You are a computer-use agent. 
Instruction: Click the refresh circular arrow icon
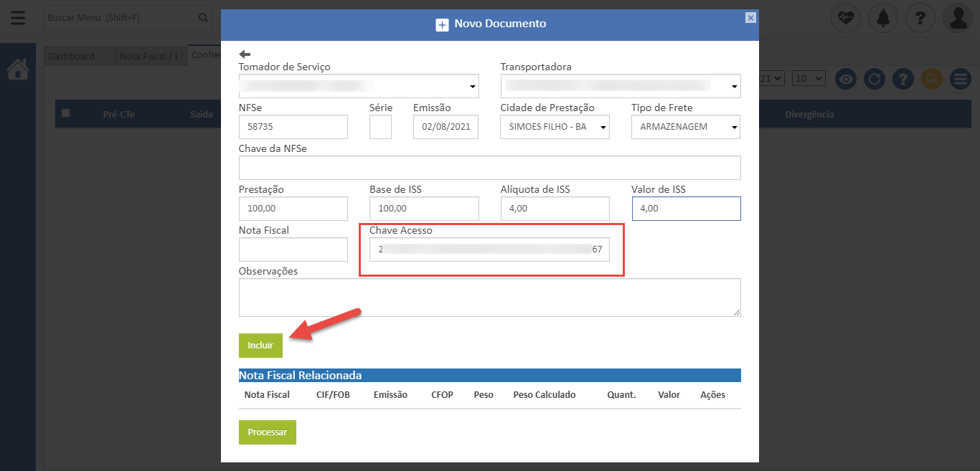tap(874, 79)
